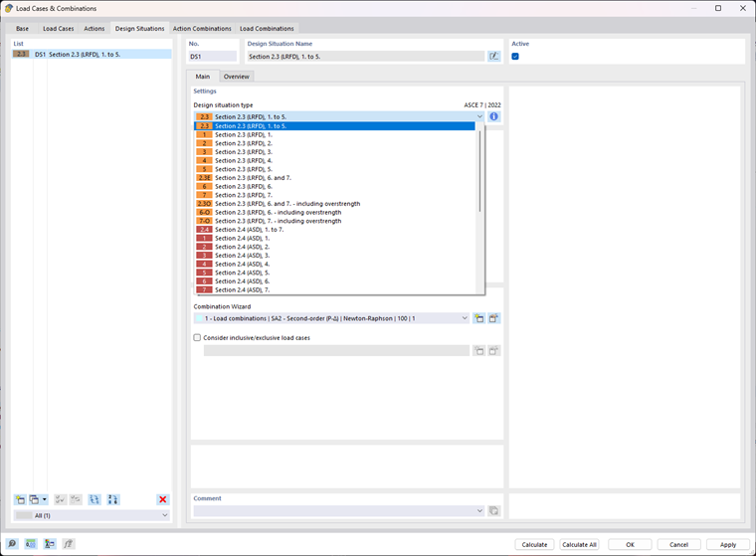Screen dimensions: 756x556
Task: Choose 'Section 2.4 (ASD), 5.' option
Action: point(334,273)
